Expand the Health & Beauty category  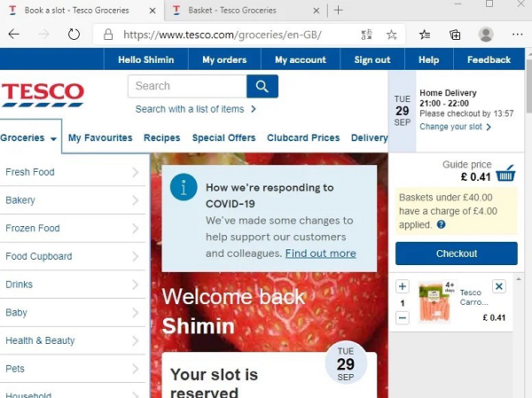point(73,340)
